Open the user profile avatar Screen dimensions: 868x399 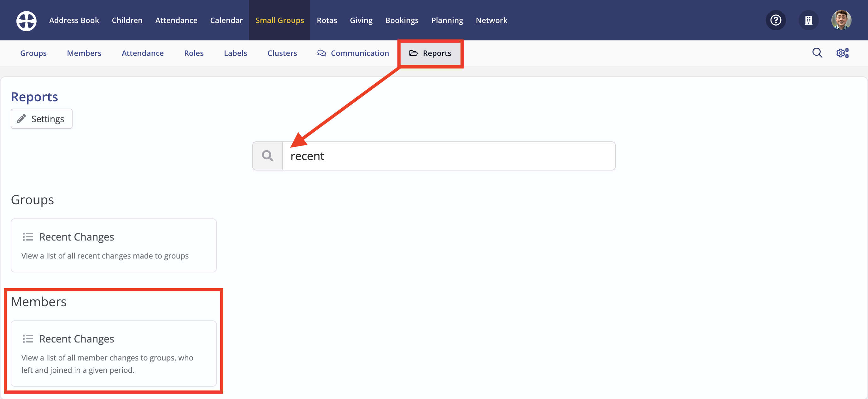click(x=841, y=20)
